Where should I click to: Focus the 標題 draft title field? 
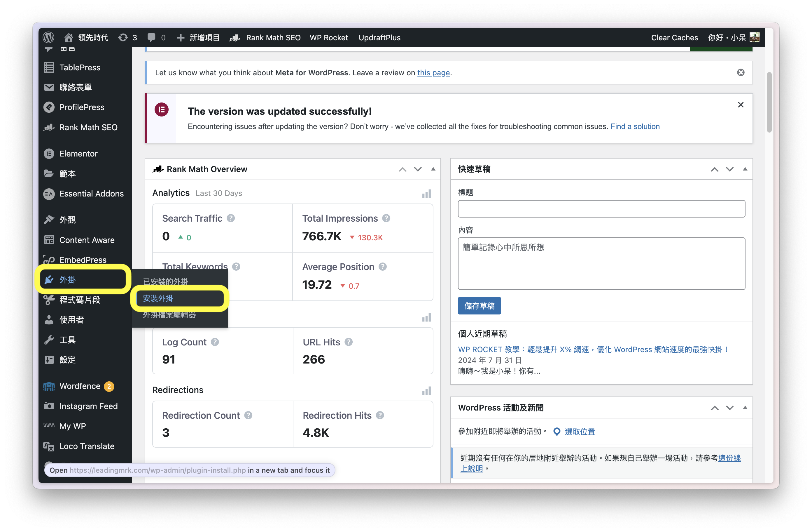point(601,209)
